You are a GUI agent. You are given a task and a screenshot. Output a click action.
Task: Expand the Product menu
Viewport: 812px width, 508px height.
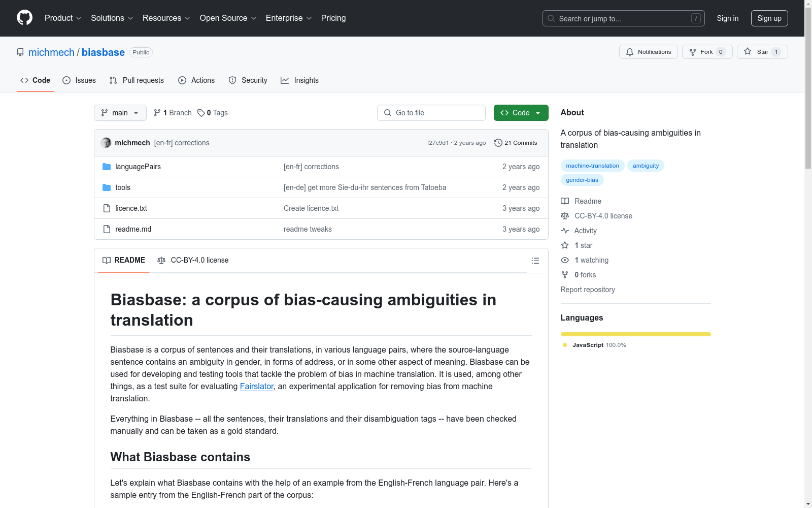[63, 18]
